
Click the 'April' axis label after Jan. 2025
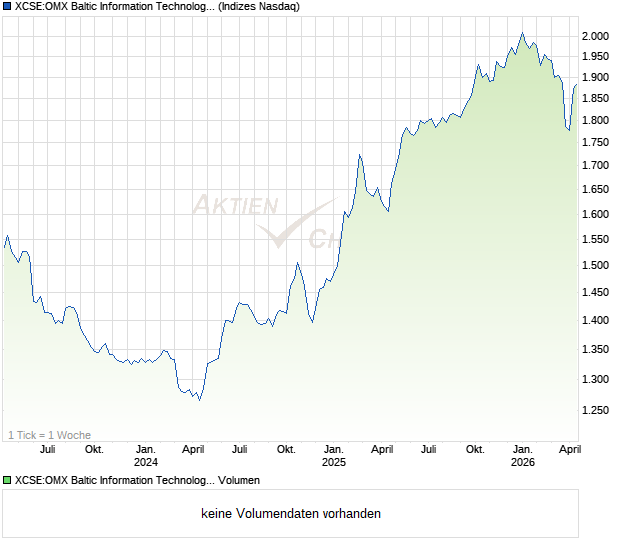[382, 450]
